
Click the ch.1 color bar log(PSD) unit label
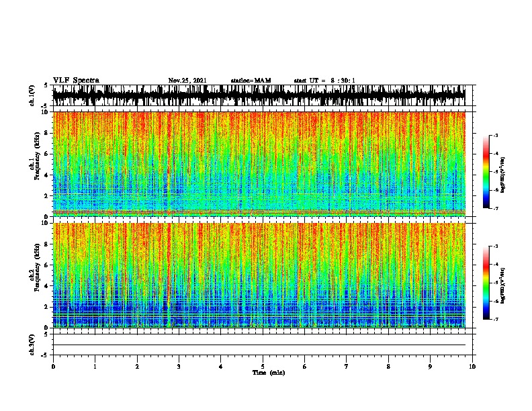(503, 175)
